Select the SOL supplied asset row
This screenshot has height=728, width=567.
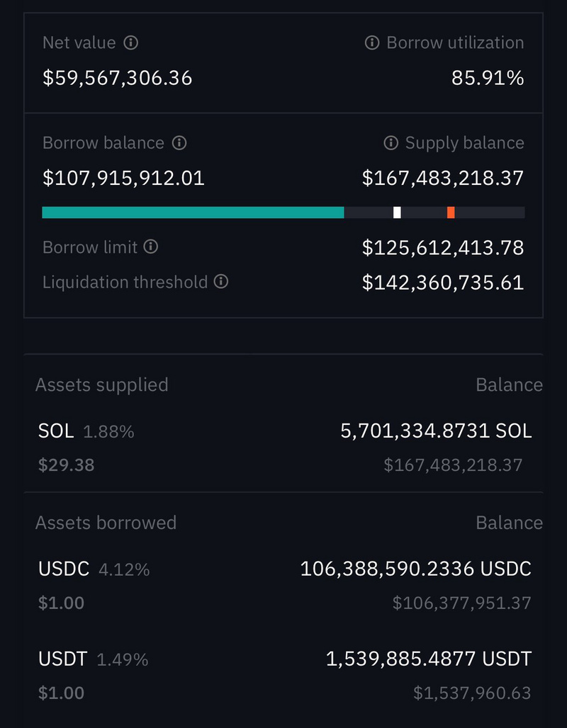[x=283, y=448]
